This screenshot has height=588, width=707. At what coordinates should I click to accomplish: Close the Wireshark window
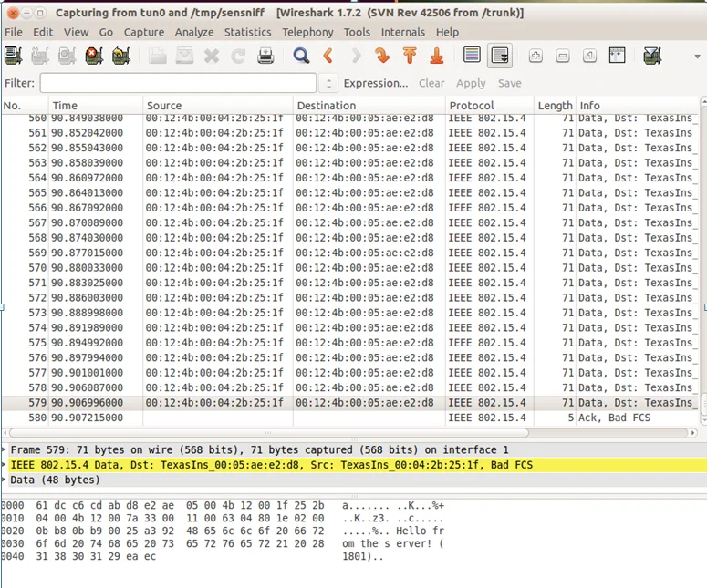tap(13, 13)
